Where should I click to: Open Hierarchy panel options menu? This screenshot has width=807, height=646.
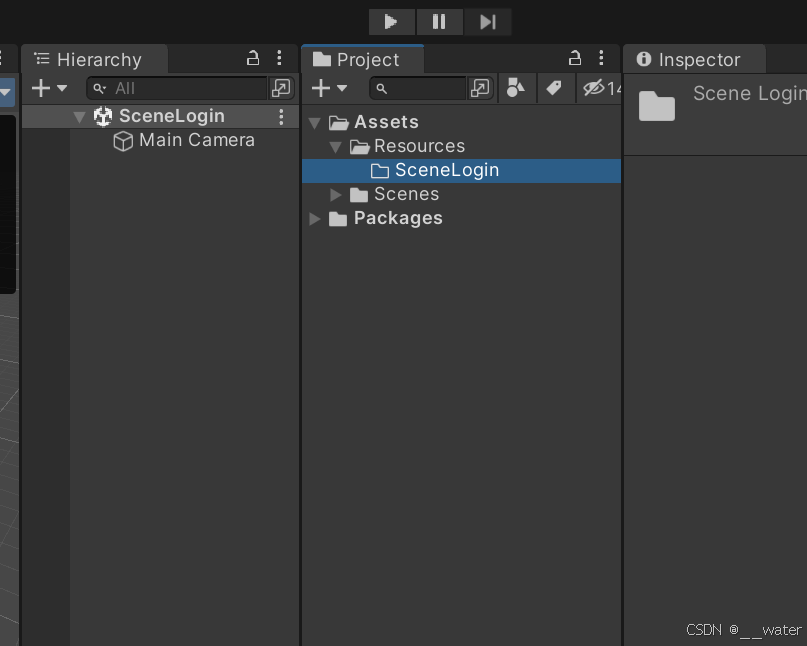pos(279,58)
